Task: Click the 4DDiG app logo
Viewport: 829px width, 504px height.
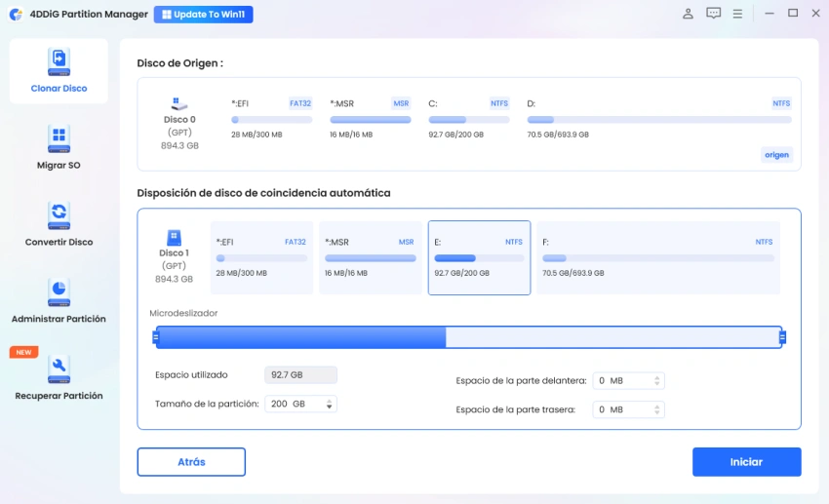Action: click(x=17, y=15)
